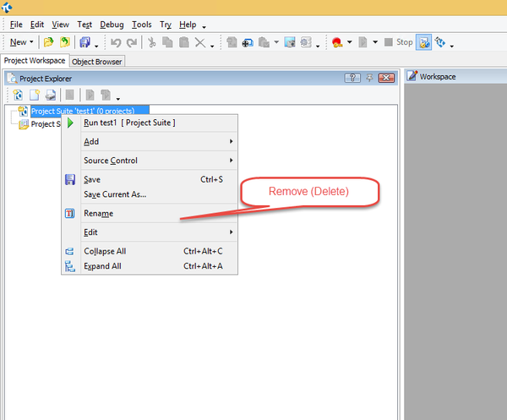Click the Collapse All icon in context menu
The image size is (507, 420).
click(x=70, y=251)
